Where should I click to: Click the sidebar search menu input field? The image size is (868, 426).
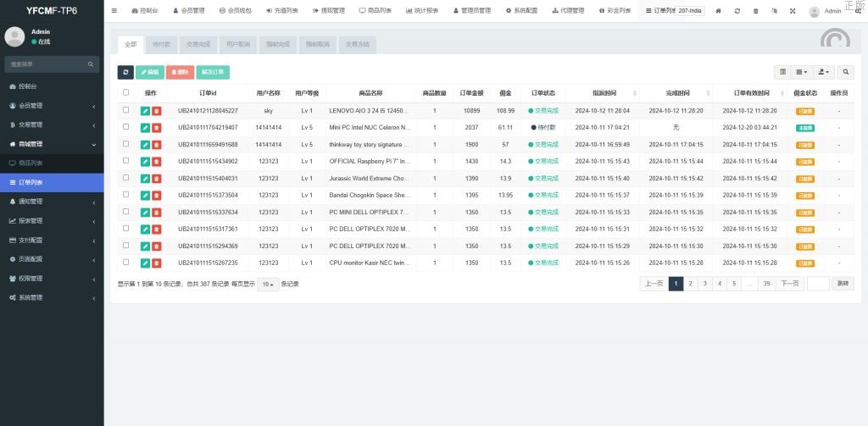click(x=47, y=64)
